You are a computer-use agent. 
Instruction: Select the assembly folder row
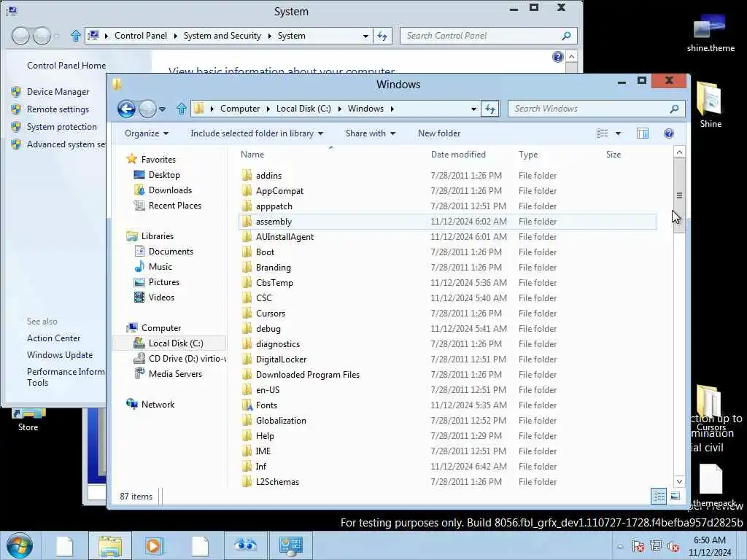447,222
